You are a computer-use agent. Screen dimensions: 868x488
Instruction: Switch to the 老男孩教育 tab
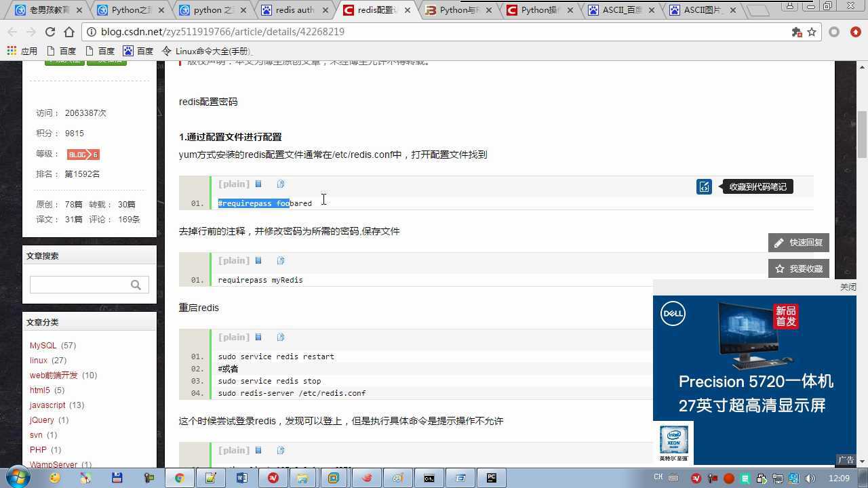pos(47,10)
